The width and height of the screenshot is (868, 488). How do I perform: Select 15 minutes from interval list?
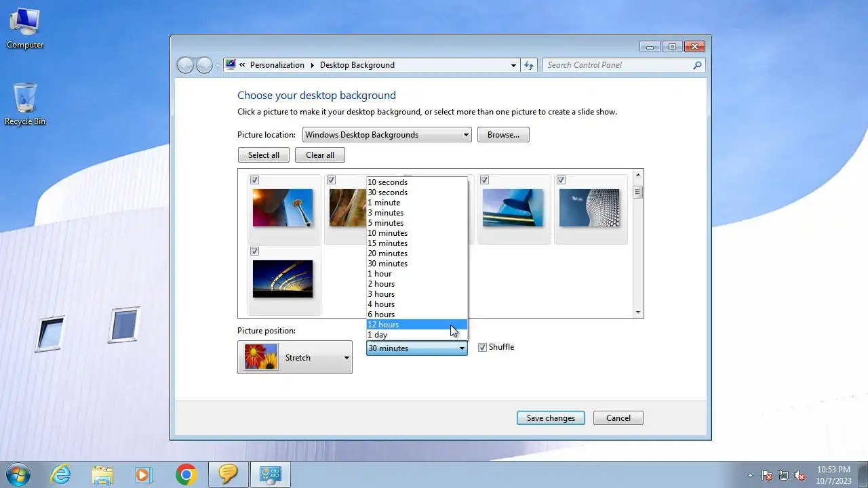416,243
